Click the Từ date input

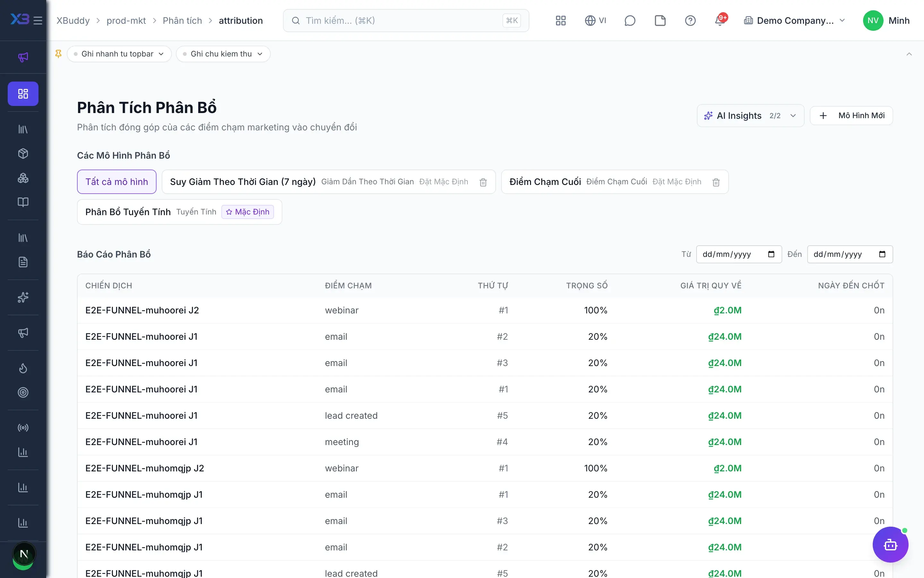tap(739, 254)
